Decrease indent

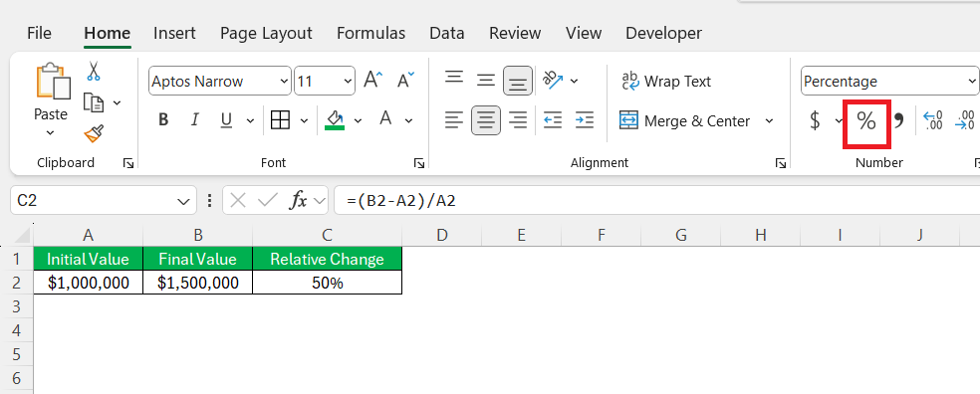pyautogui.click(x=553, y=119)
